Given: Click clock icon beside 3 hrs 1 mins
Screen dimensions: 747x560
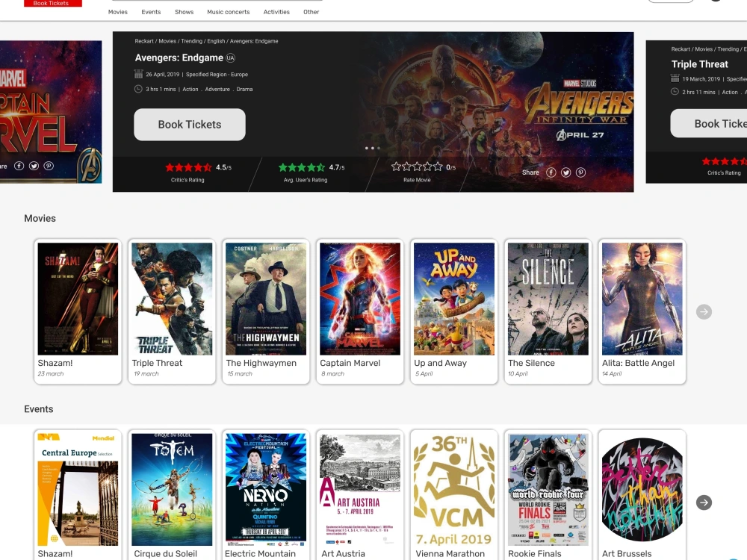Looking at the screenshot, I should pyautogui.click(x=138, y=89).
